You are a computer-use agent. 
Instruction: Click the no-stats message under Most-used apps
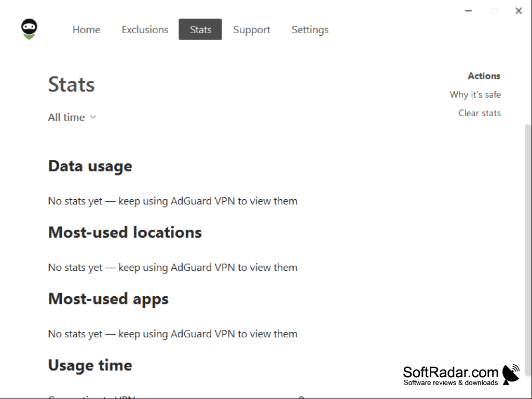pyautogui.click(x=173, y=334)
